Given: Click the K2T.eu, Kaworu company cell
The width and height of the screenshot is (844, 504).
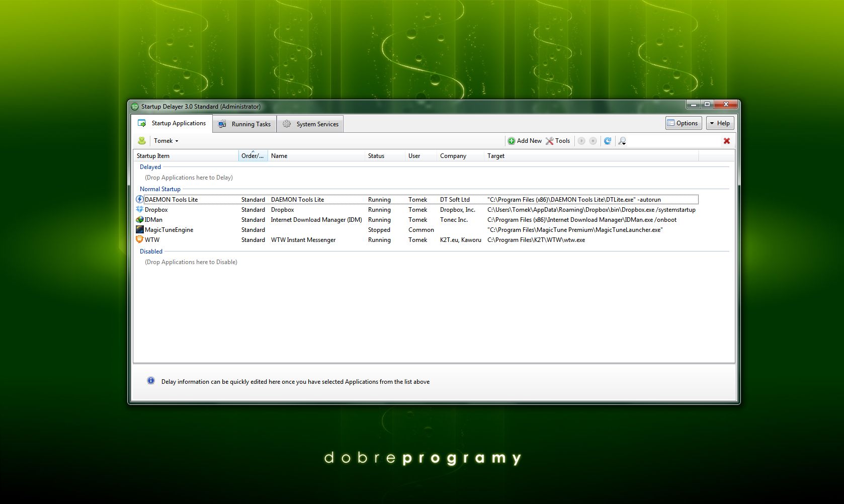Looking at the screenshot, I should (461, 240).
